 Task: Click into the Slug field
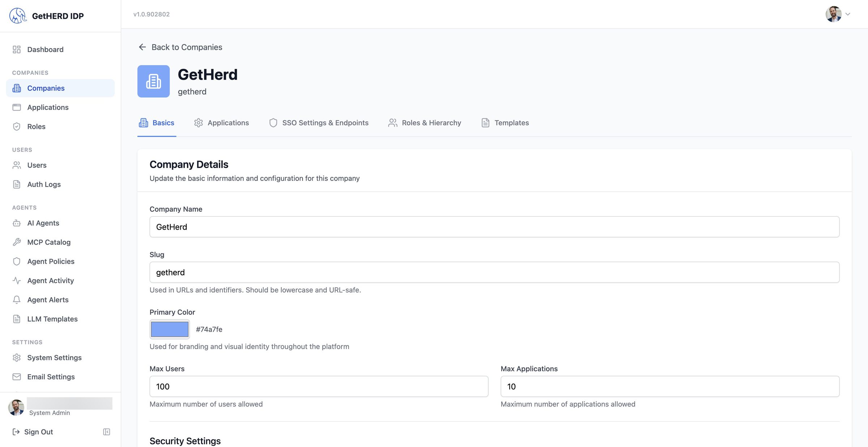(x=494, y=272)
